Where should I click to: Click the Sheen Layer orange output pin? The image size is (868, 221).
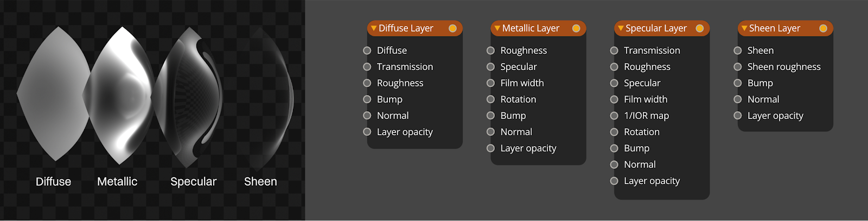coord(823,28)
